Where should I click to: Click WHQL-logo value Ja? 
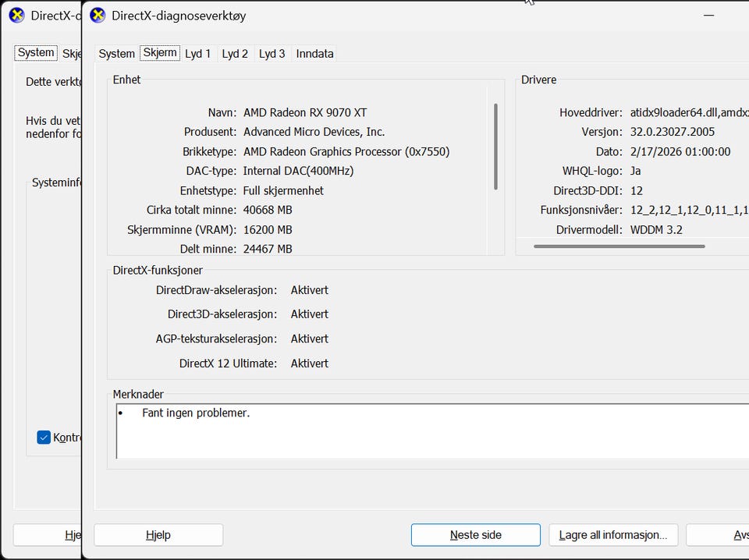click(635, 171)
